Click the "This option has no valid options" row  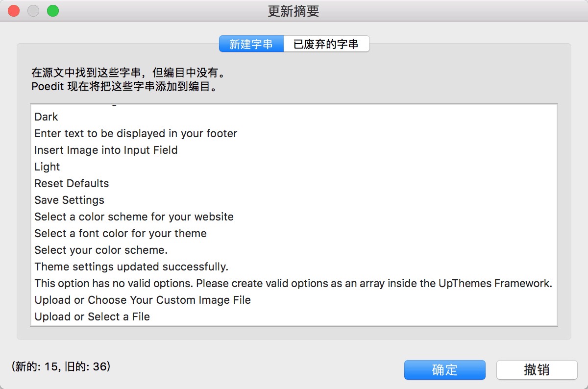tap(293, 284)
